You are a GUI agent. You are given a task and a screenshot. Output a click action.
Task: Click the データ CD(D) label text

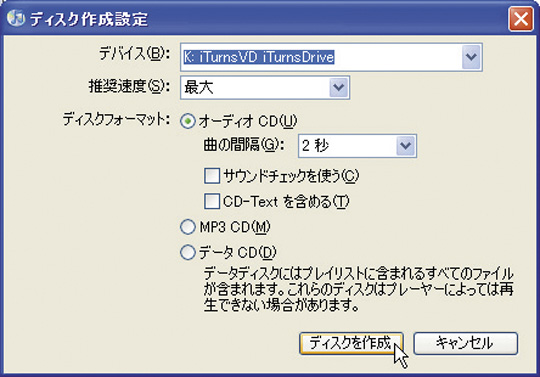238,253
